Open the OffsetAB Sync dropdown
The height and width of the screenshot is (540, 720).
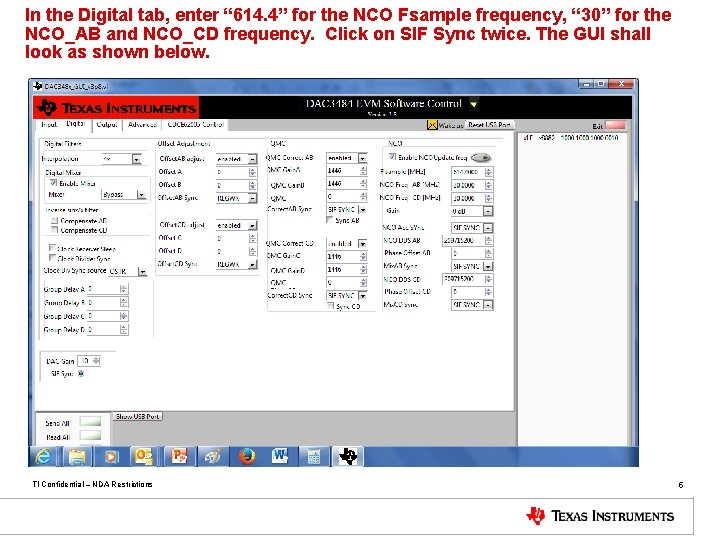click(x=253, y=198)
